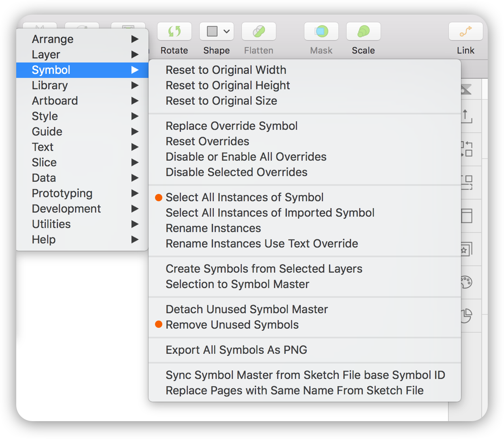Click the Link prototyping toolbar icon
This screenshot has height=439, width=504.
coord(465,32)
